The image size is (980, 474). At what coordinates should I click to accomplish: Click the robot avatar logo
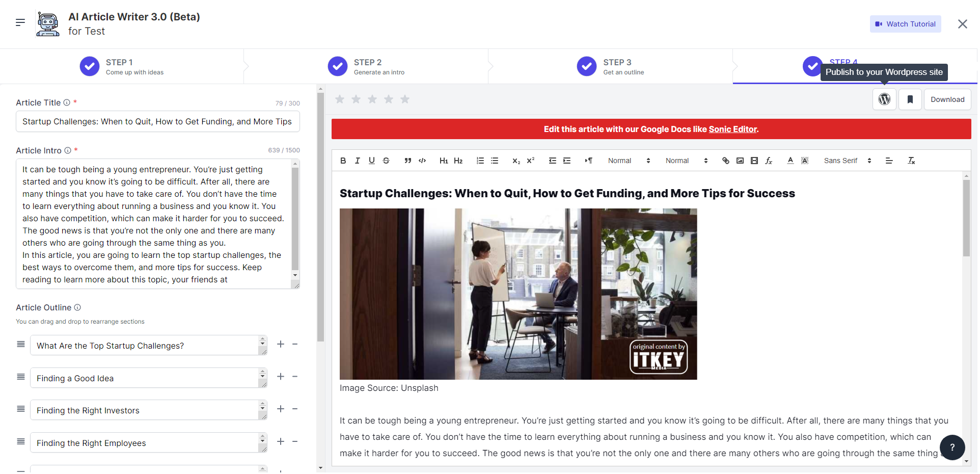[x=48, y=24]
